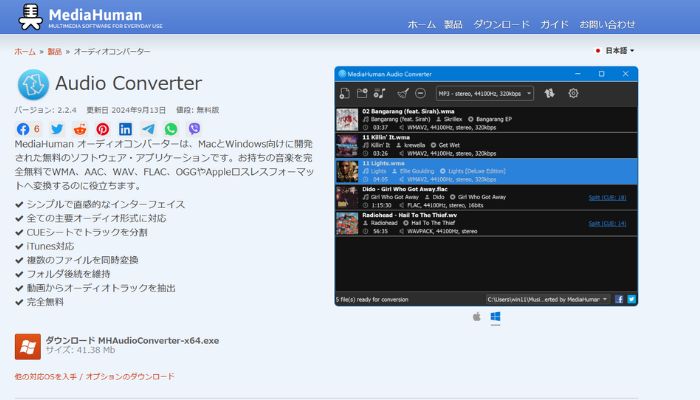Open the MP3 stereo 44100Hz format dropdown
Screen dimensions: 700x400
[x=484, y=93]
